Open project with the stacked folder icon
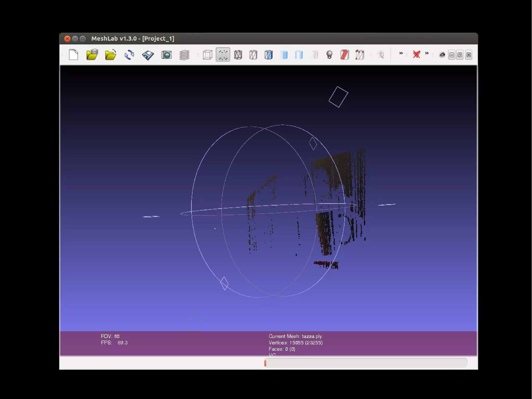The width and height of the screenshot is (532, 399). pyautogui.click(x=92, y=55)
